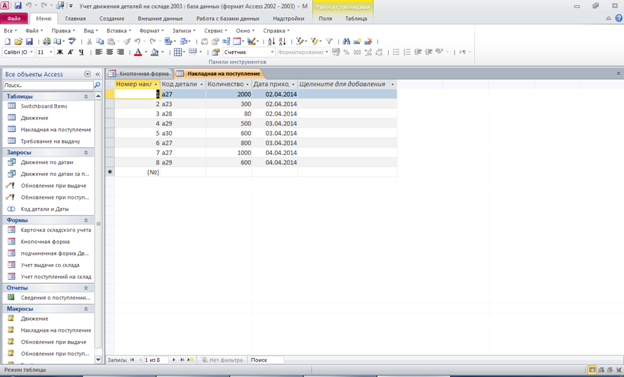Align text left
Screen dimensions: 624x377
point(99,52)
